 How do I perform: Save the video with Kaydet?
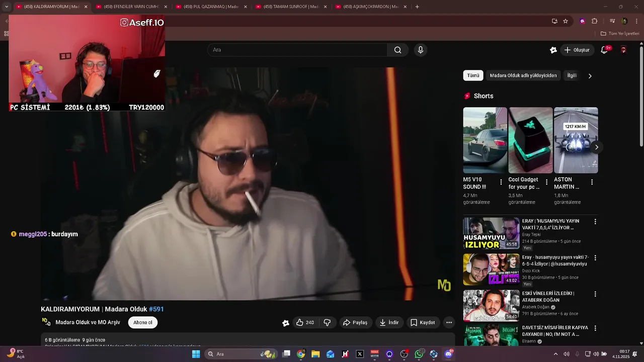coord(423,322)
